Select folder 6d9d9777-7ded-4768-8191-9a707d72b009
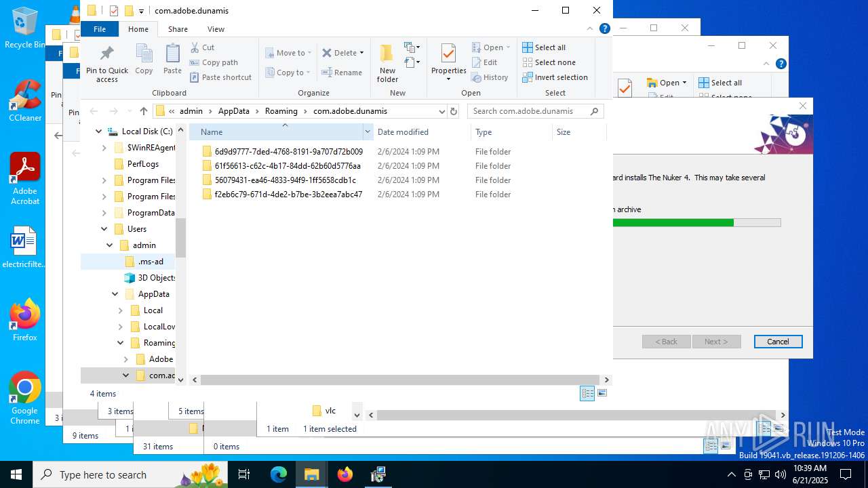868x488 pixels. click(x=288, y=152)
